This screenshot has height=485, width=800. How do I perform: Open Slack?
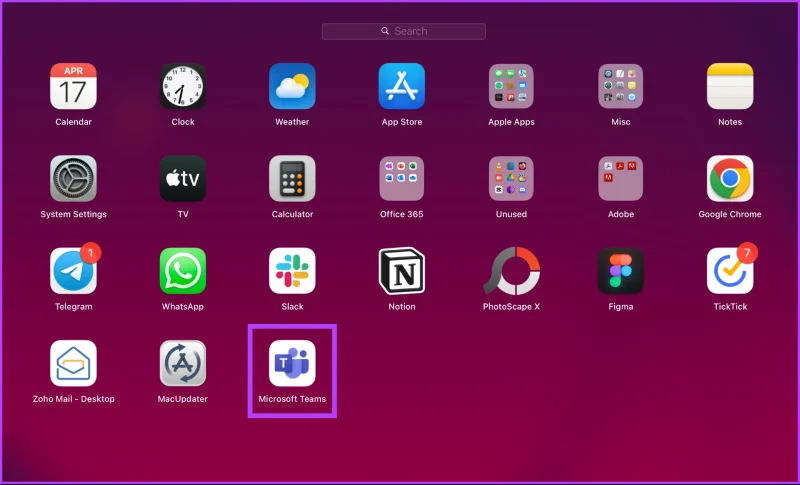click(292, 271)
